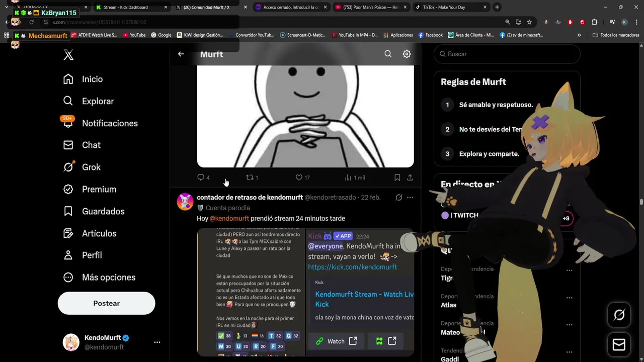Close the TikTok tab
The image size is (644, 362).
[x=485, y=7]
